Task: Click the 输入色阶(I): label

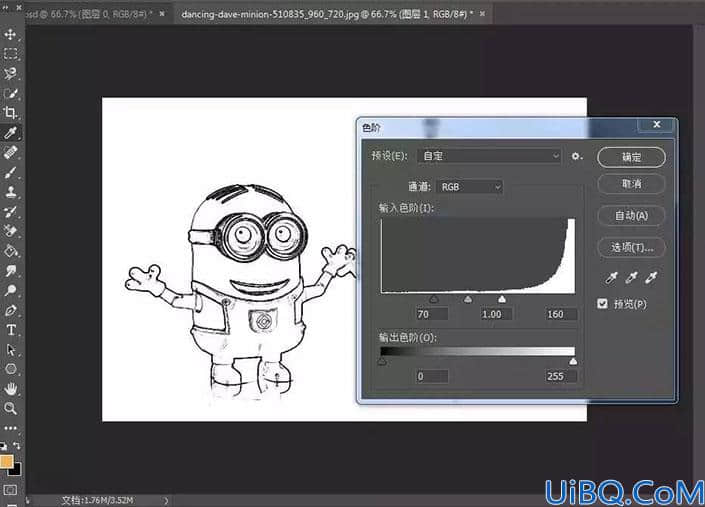Action: pos(406,207)
